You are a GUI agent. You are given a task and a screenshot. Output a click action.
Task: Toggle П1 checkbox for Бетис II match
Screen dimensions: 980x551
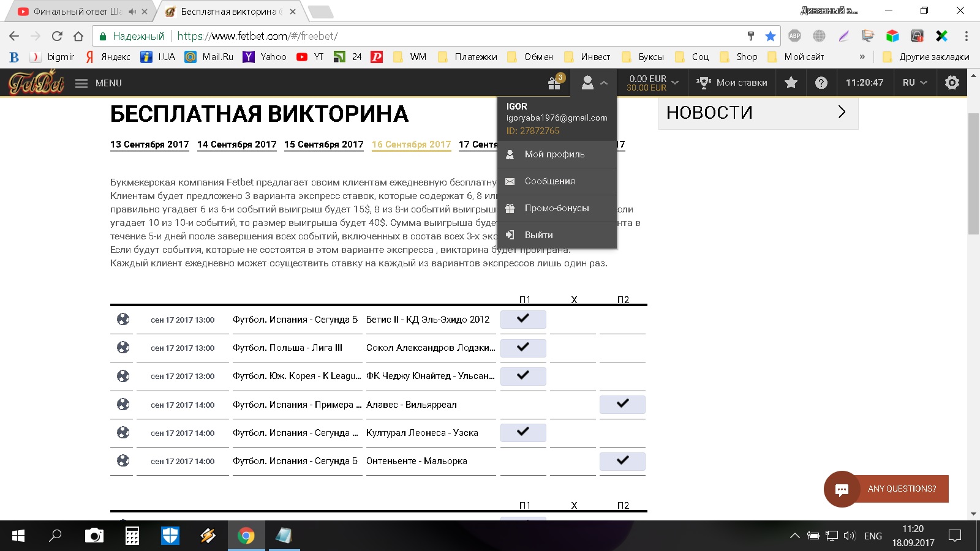[x=522, y=319]
